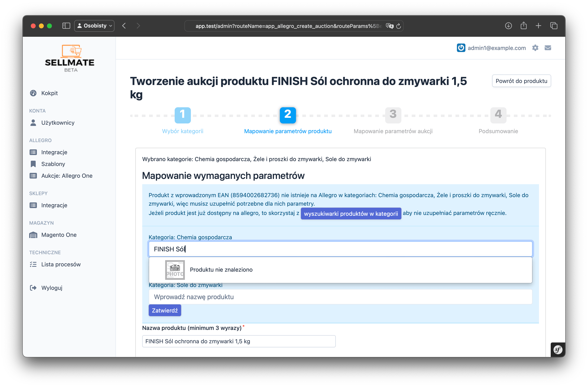Click the Użytkownicy user icon
The height and width of the screenshot is (387, 588).
pyautogui.click(x=33, y=123)
